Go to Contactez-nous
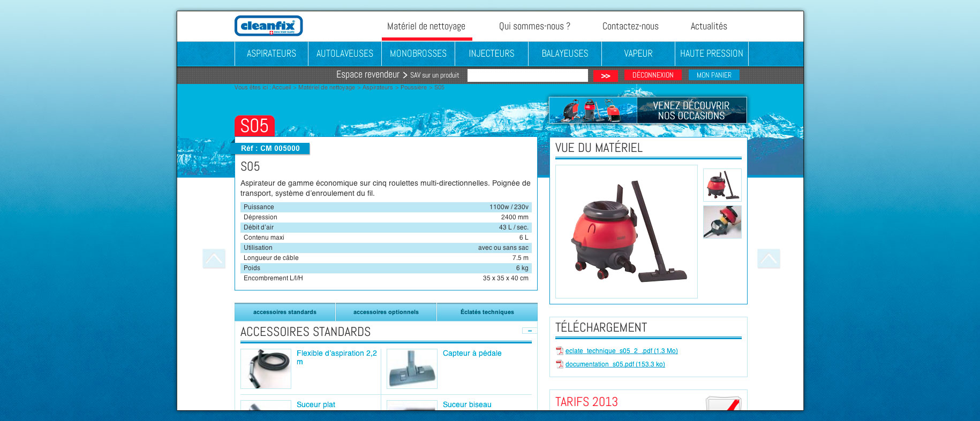980x421 pixels. click(630, 26)
